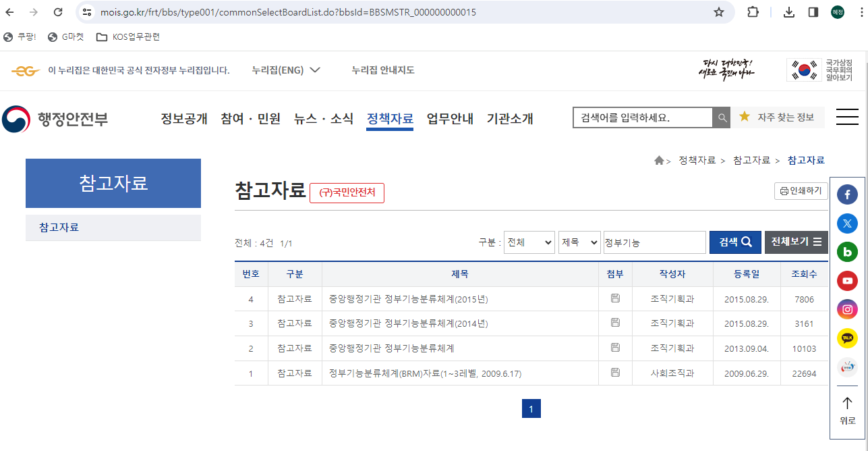The height and width of the screenshot is (451, 868).
Task: Click the home icon in breadcrumb
Action: pyautogui.click(x=659, y=160)
